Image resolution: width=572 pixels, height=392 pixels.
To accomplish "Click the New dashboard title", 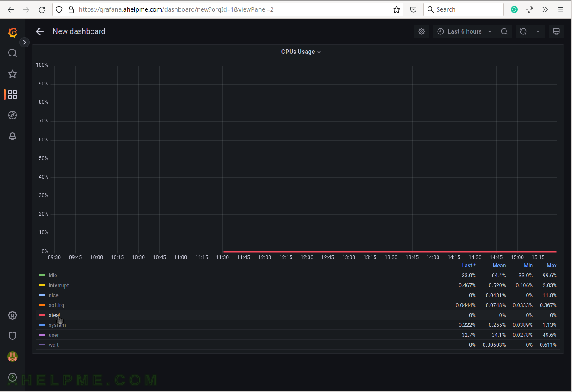I will [x=79, y=31].
